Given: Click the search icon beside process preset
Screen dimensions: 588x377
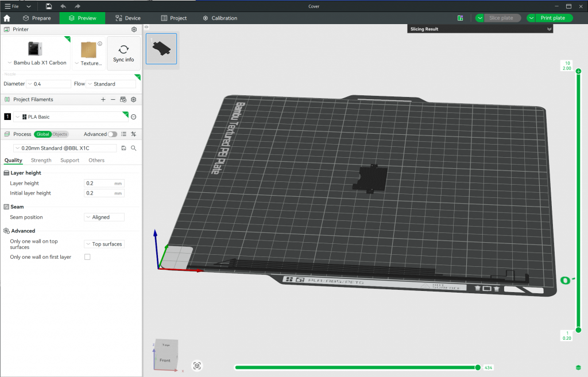Looking at the screenshot, I should tap(134, 148).
